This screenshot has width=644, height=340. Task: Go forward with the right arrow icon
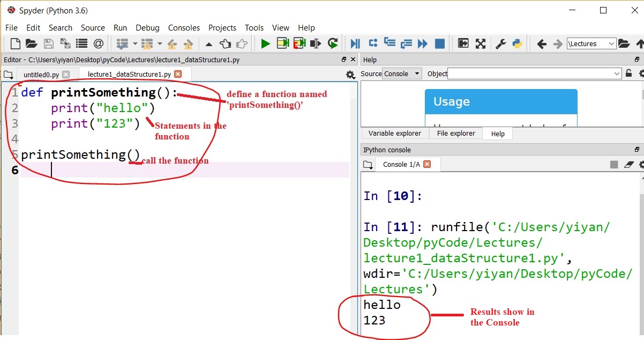click(x=558, y=43)
